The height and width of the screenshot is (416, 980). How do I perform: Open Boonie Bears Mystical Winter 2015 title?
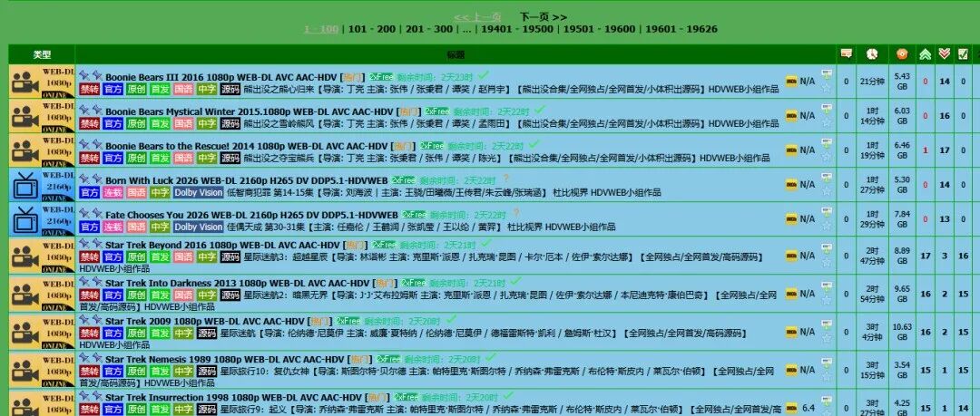coord(250,111)
